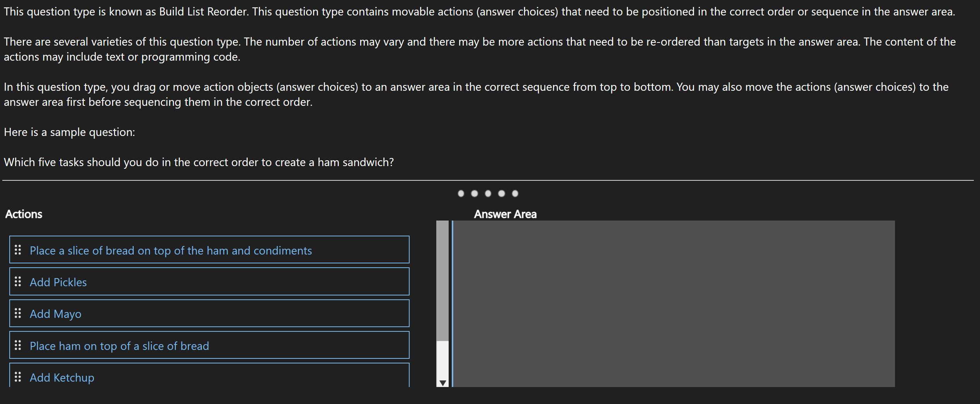Click the scrollbar down arrow
Viewport: 980px width, 404px height.
pos(443,383)
